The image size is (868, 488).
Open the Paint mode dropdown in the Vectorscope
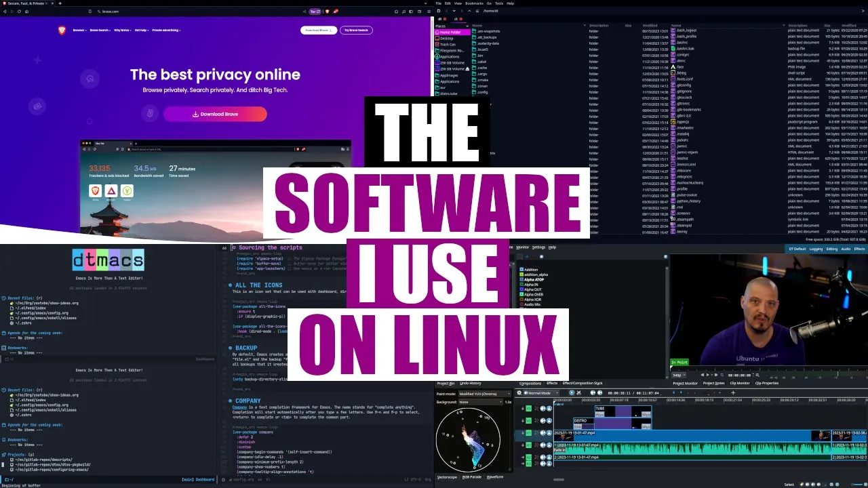[486, 394]
